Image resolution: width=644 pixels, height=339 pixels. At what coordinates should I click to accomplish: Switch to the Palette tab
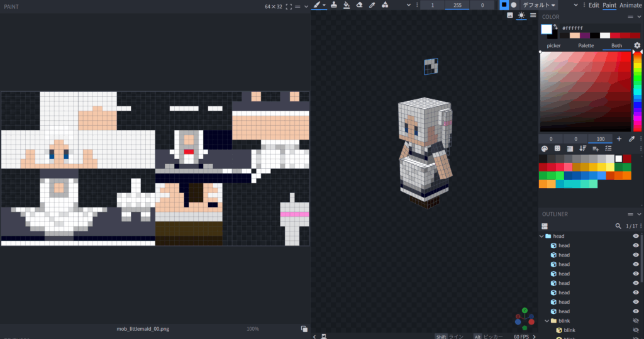[x=586, y=46]
